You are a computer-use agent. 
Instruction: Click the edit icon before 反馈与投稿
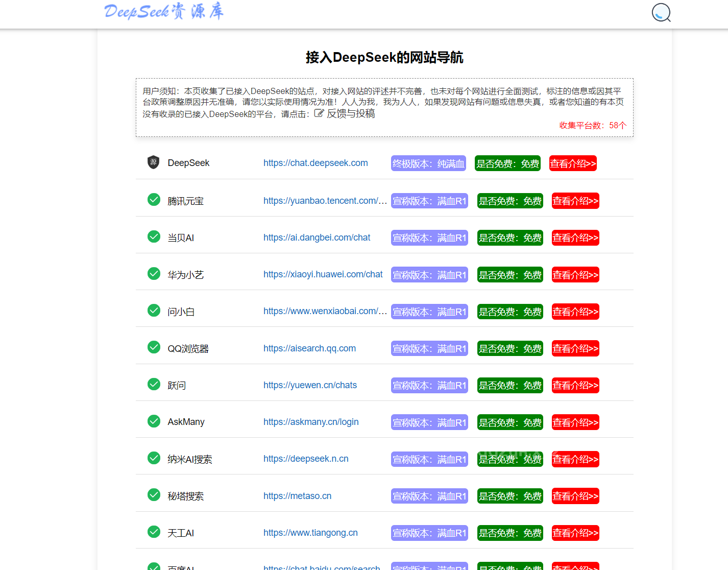click(319, 113)
